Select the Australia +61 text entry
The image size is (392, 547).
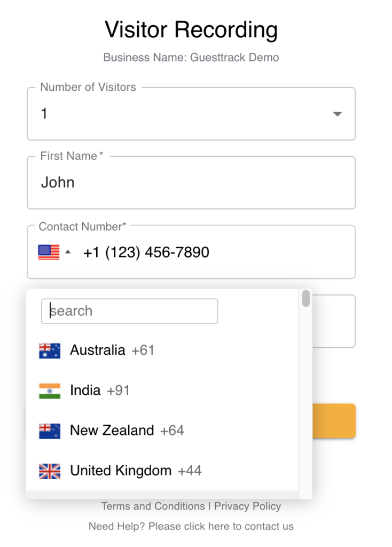click(112, 350)
